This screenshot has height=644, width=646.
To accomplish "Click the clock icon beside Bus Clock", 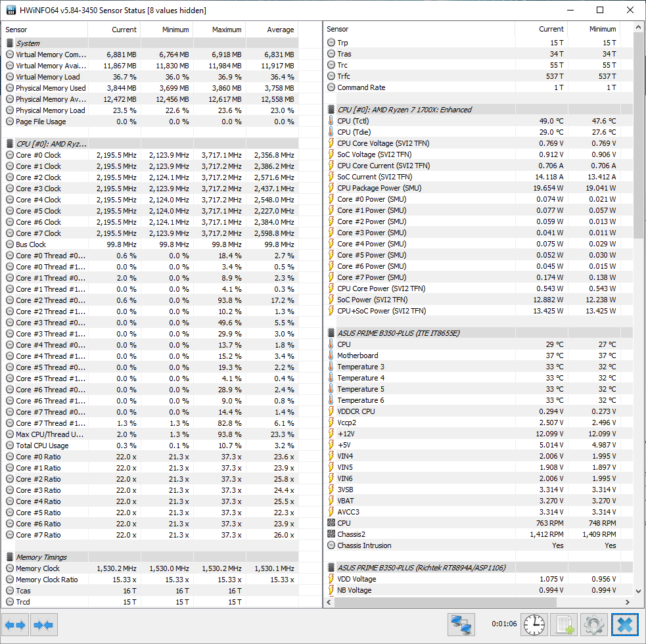I will 10,244.
